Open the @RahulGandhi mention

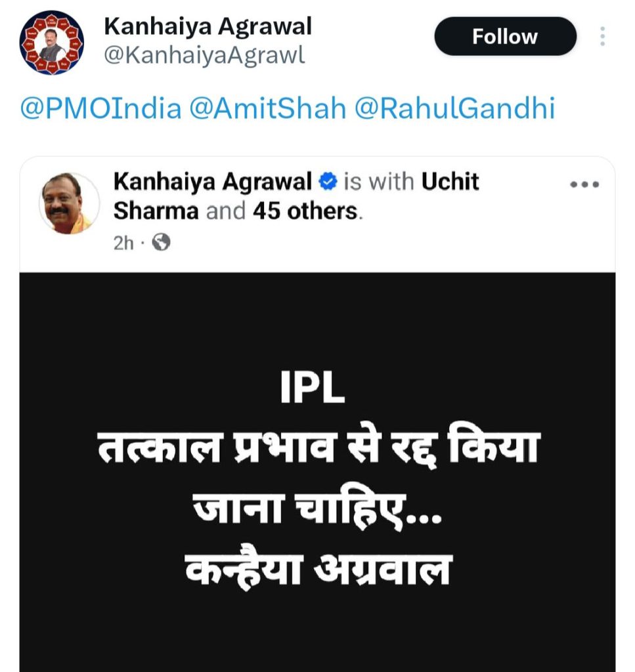(455, 108)
